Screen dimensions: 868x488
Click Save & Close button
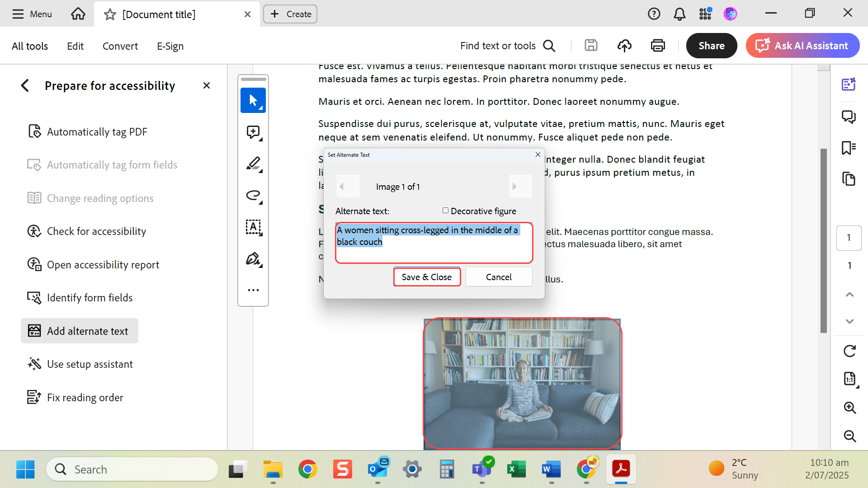coord(427,277)
